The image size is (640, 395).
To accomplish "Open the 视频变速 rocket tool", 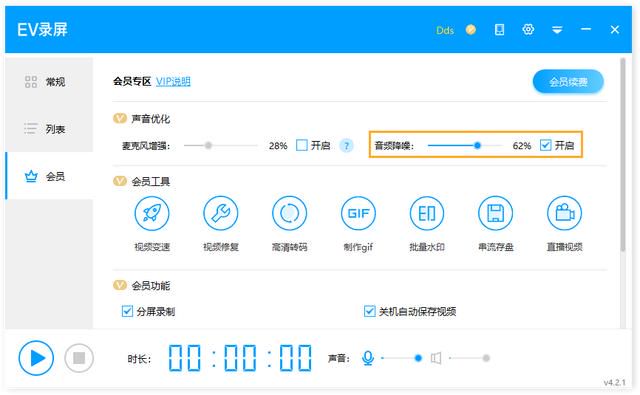I will click(152, 213).
